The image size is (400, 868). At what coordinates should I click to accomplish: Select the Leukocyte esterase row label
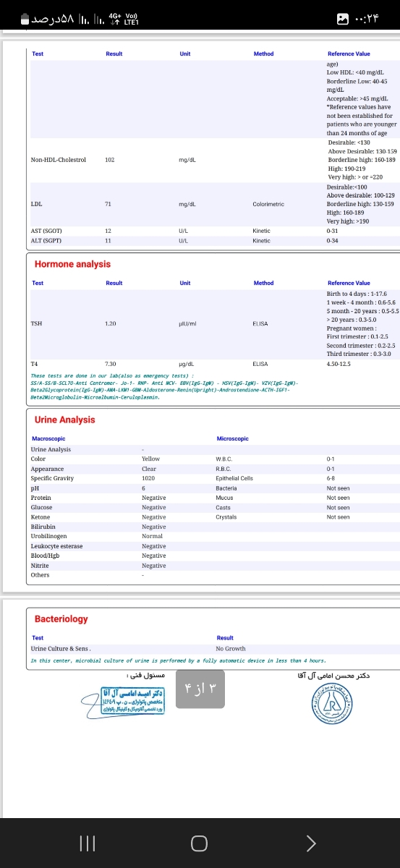coord(56,546)
